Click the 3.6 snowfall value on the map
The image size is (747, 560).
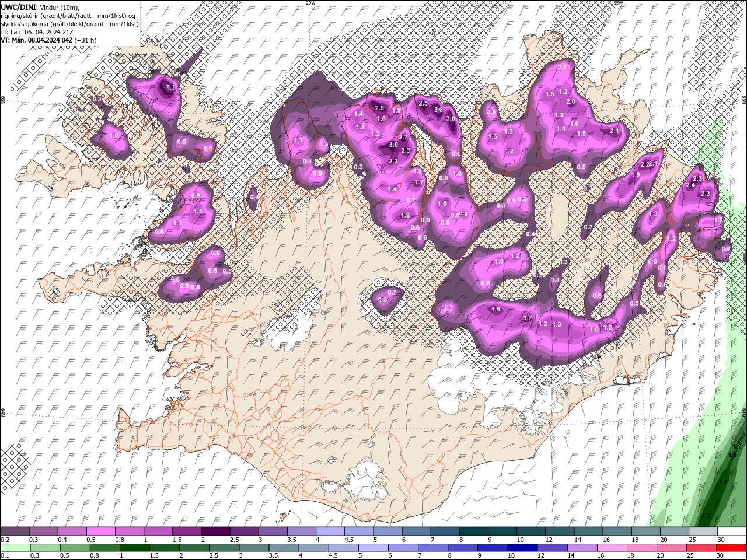(438, 110)
